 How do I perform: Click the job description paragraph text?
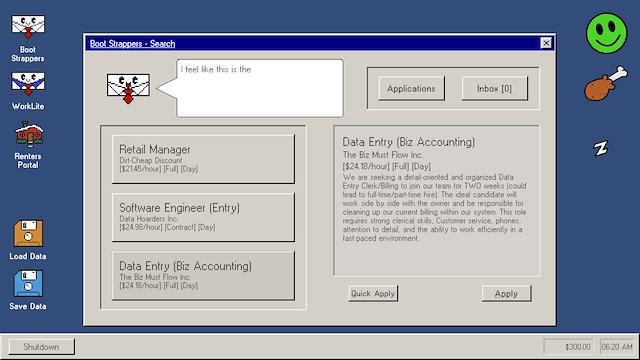(434, 207)
